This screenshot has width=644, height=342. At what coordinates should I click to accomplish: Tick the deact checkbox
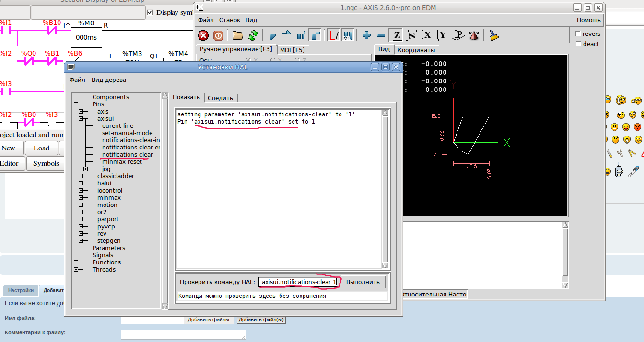[x=578, y=44]
